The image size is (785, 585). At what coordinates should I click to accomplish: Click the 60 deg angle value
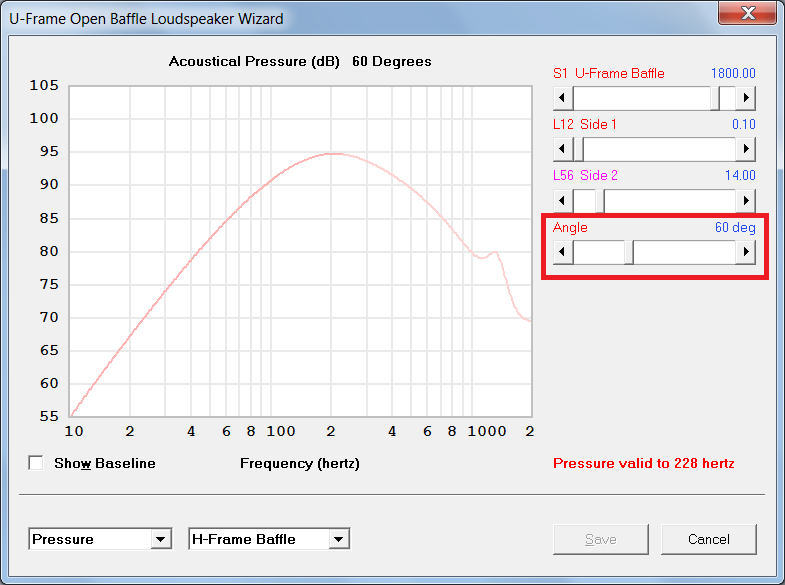(x=735, y=228)
